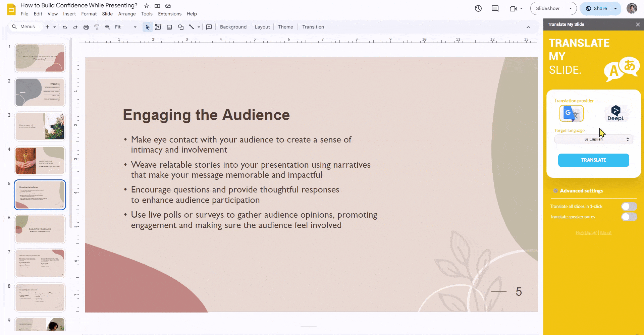Select DeepL as translation provider
This screenshot has height=335, width=644.
coord(616,113)
